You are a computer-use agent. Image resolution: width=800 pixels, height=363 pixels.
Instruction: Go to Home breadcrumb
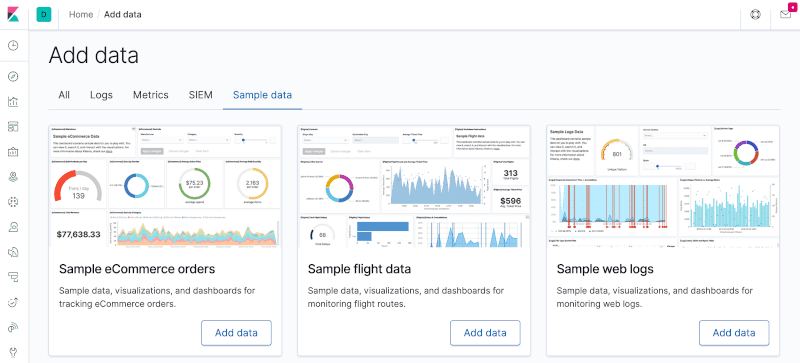pyautogui.click(x=81, y=14)
